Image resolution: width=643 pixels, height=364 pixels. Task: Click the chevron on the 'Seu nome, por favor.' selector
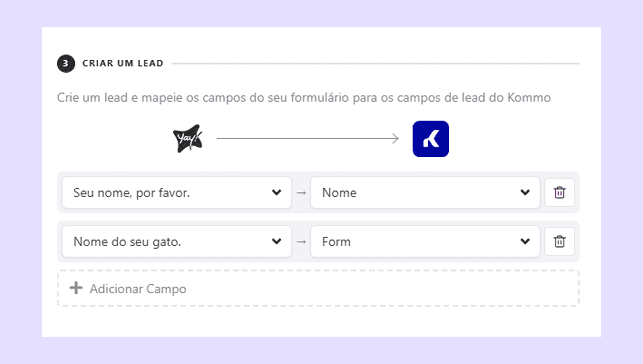pyautogui.click(x=277, y=192)
